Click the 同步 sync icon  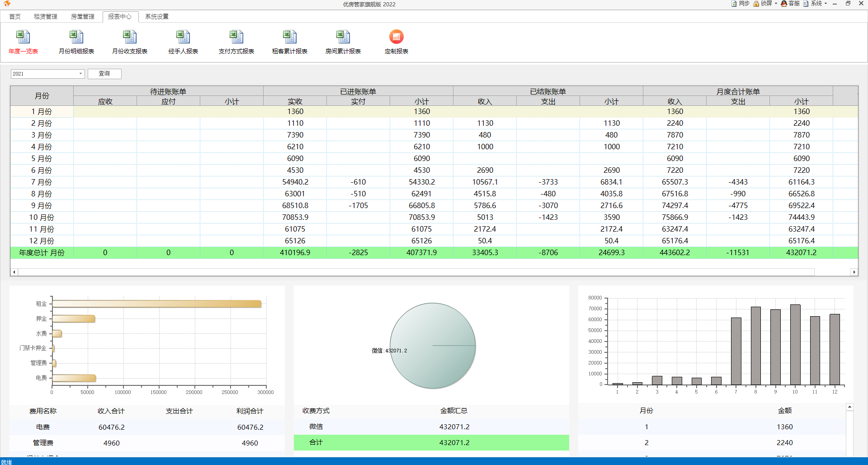click(x=734, y=4)
